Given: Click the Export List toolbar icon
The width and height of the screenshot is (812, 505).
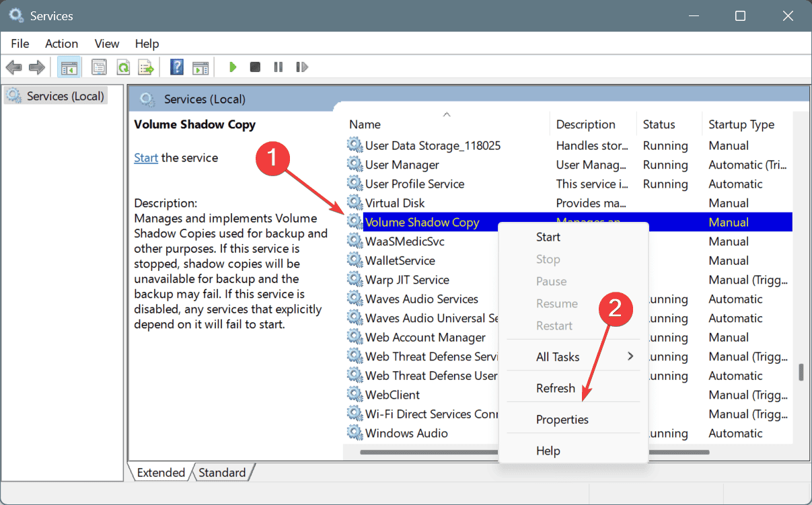Looking at the screenshot, I should point(145,67).
